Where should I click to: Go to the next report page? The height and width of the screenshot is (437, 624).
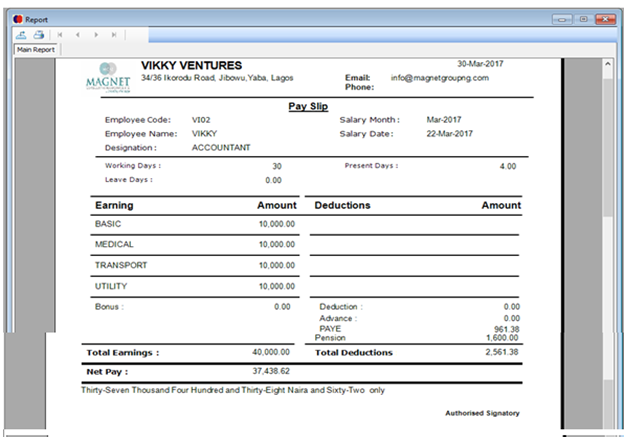point(96,35)
